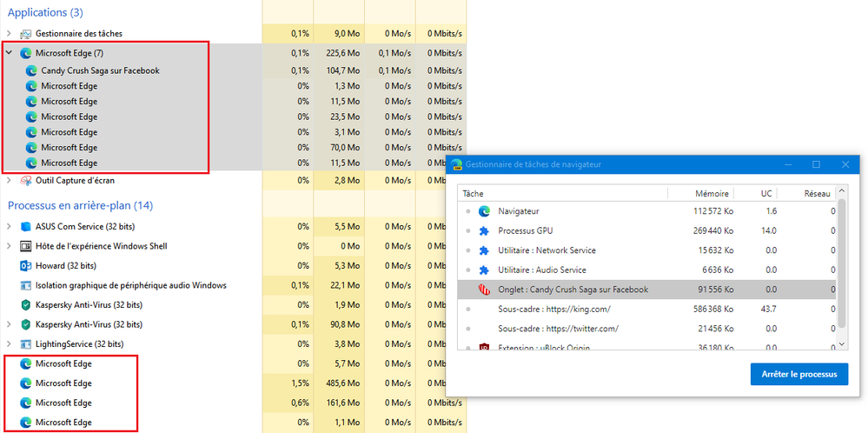Click the puzzle icon beside Utilitaire : Audio Service
868x433 pixels.
(484, 270)
